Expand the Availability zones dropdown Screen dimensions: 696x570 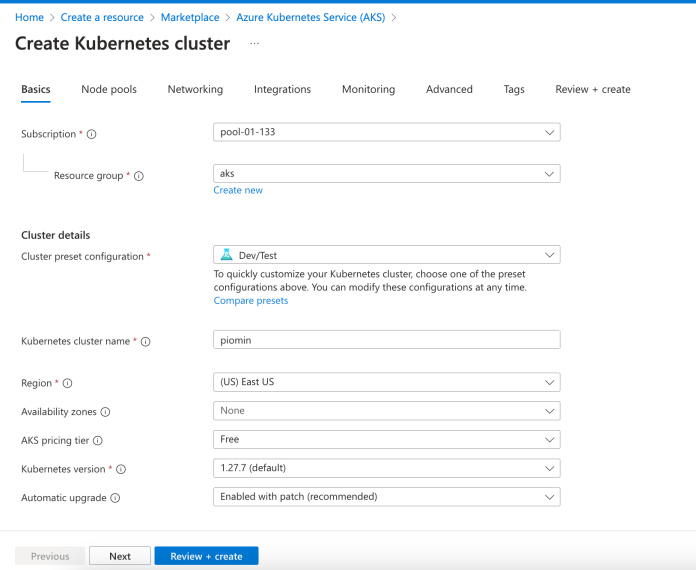pyautogui.click(x=387, y=411)
